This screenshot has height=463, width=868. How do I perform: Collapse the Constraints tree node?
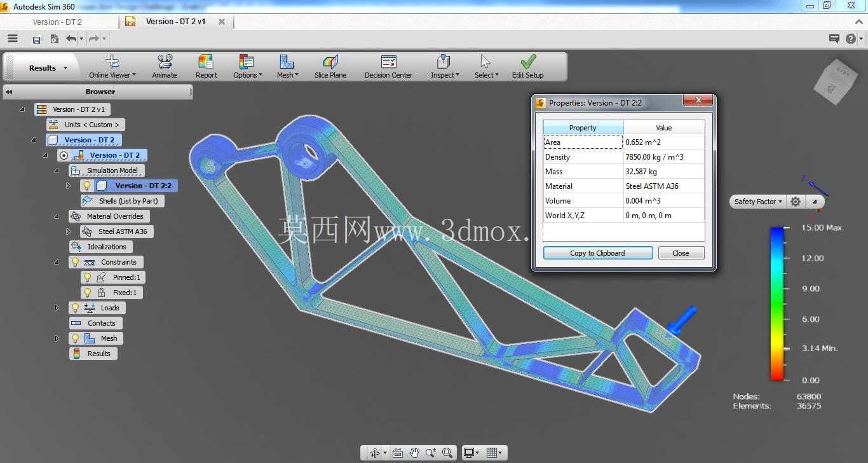click(57, 262)
